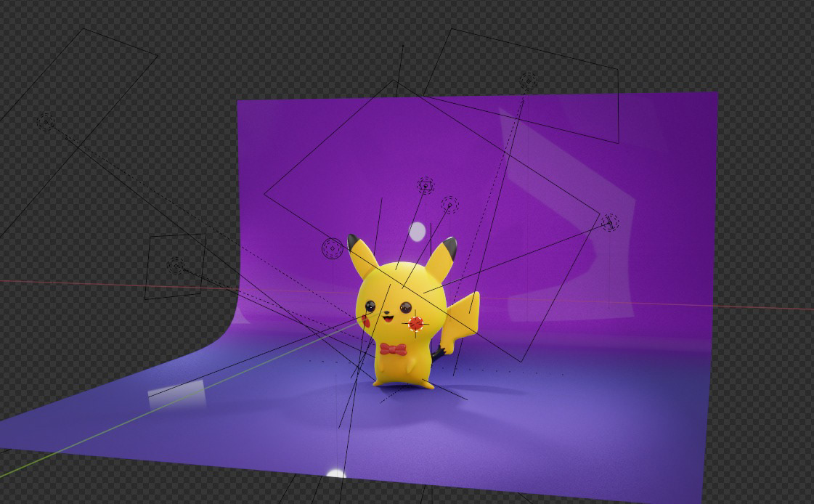The width and height of the screenshot is (814, 504).
Task: Click the white sphere floating above Pikachu's head
Action: [418, 232]
